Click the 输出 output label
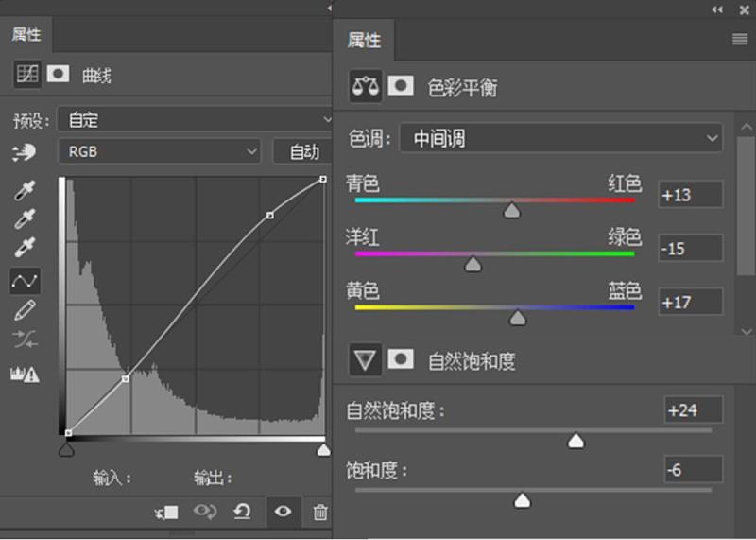 [x=212, y=478]
